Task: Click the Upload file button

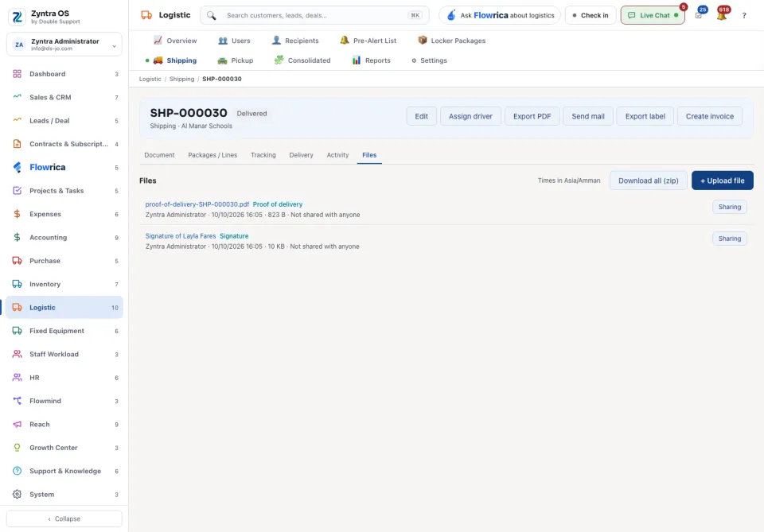Action: point(722,181)
